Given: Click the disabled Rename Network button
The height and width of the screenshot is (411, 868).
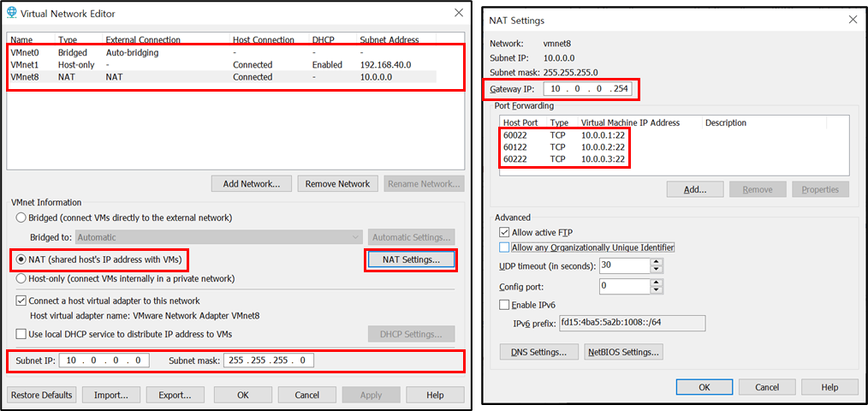Looking at the screenshot, I should (424, 184).
